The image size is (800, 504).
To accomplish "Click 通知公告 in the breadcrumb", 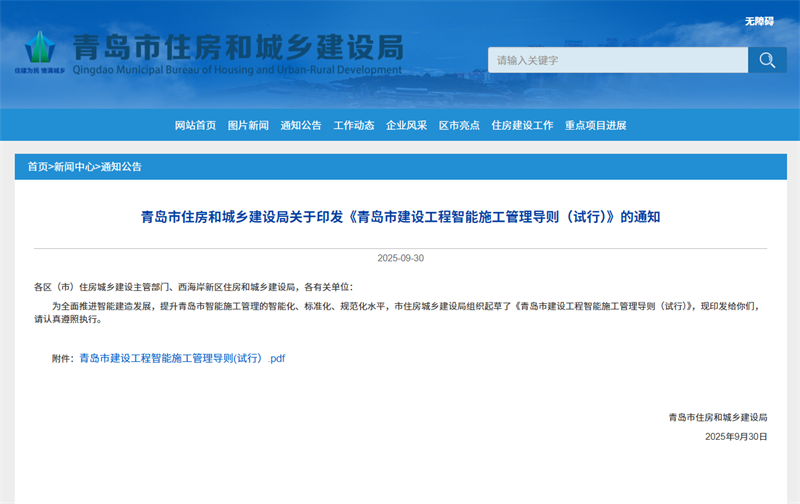I will coord(121,167).
